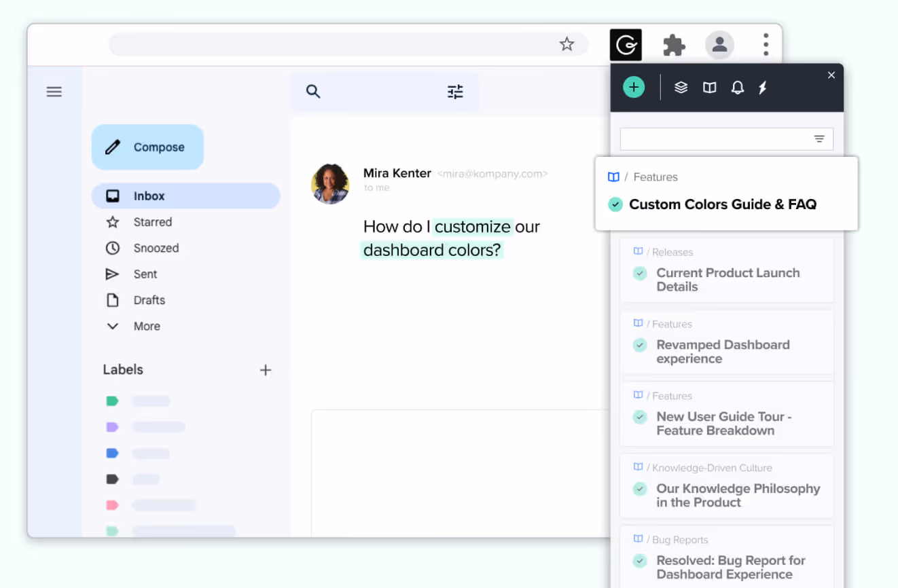Open the browser three-dot menu
898x588 pixels.
[x=766, y=44]
